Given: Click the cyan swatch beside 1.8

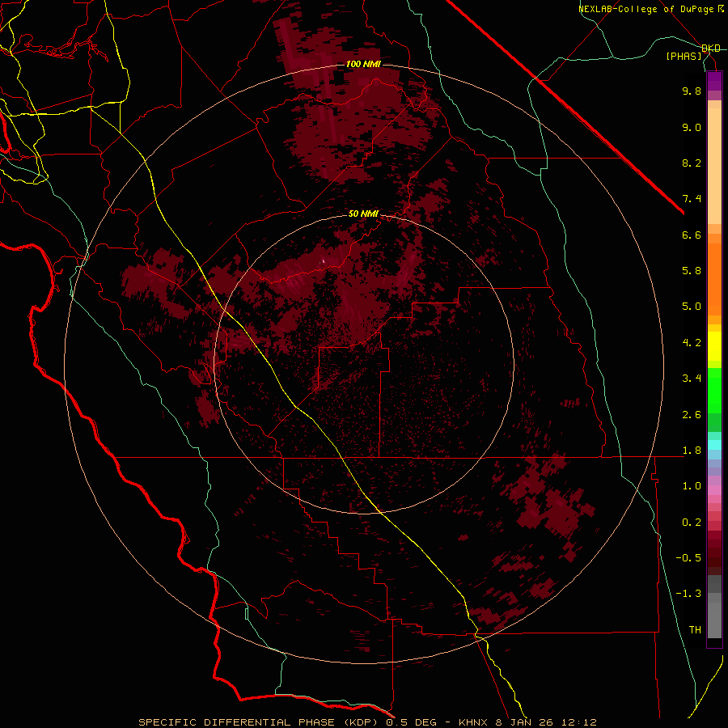Looking at the screenshot, I should tap(714, 445).
